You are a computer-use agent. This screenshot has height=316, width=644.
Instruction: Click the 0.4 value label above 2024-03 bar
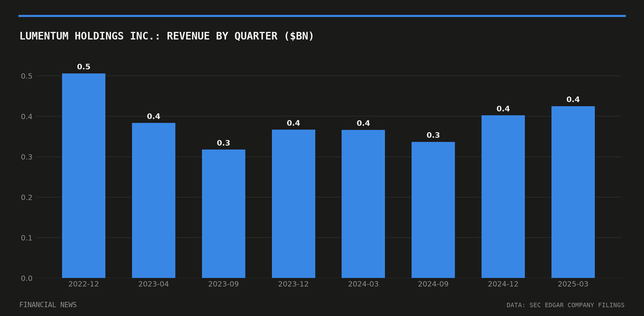coord(363,123)
